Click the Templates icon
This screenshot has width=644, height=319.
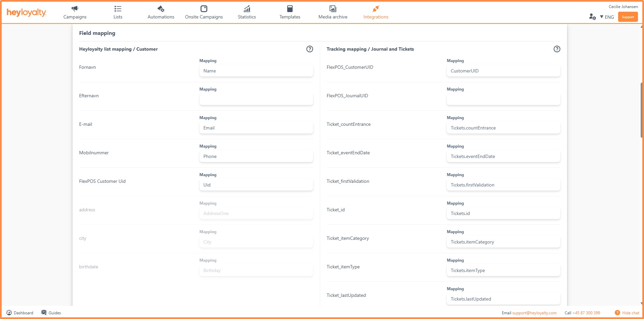pos(290,9)
